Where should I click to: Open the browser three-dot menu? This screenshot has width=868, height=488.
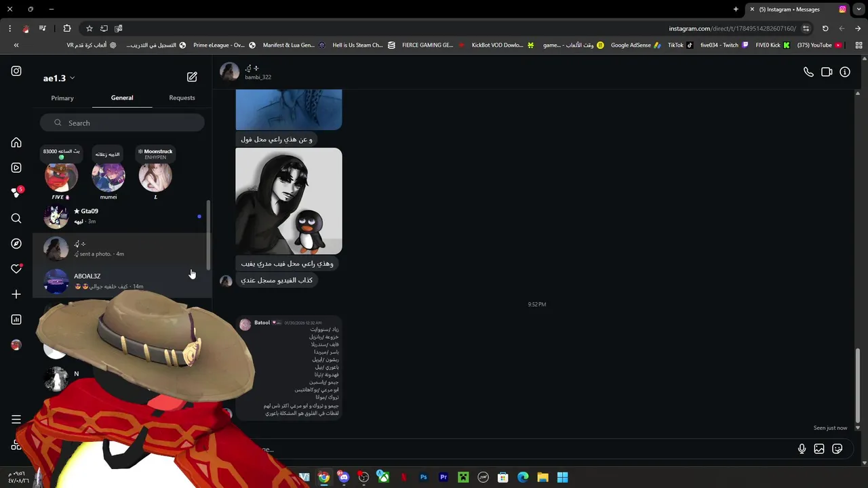pyautogui.click(x=9, y=28)
